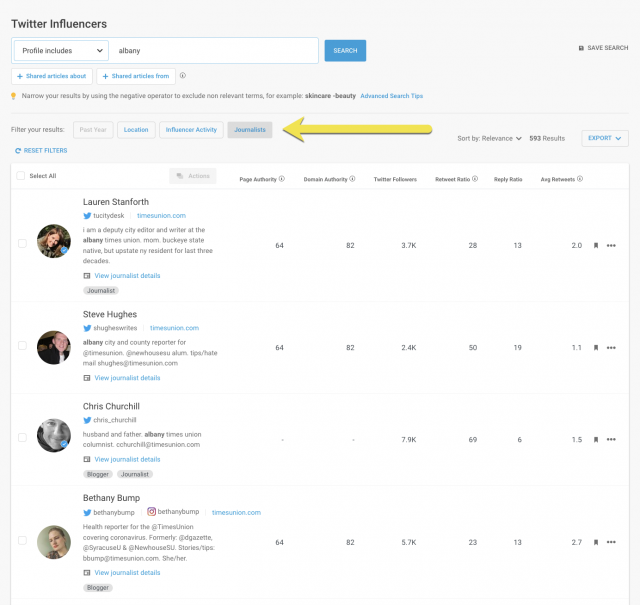Viewport: 640px width, 605px height.
Task: Open timesunion.com link under Steve Hughes
Action: 174,328
